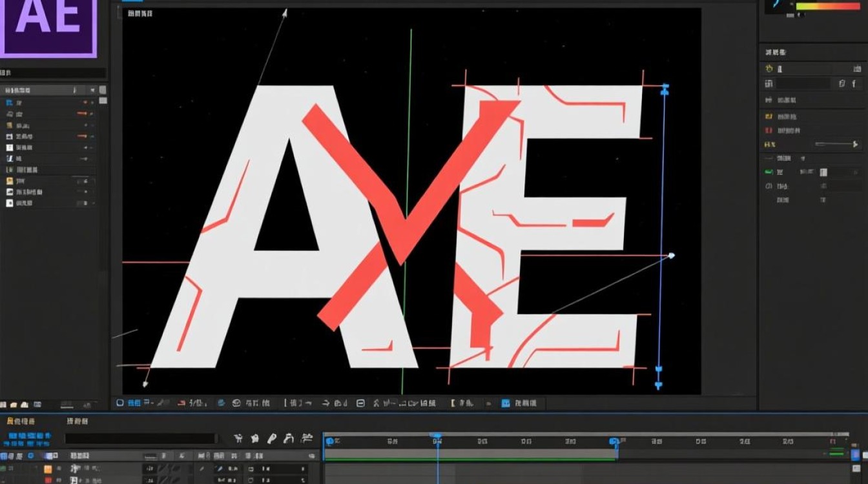Image resolution: width=868 pixels, height=484 pixels.
Task: Click the circular icon right of the globe in the viewer footer
Action: point(236,403)
